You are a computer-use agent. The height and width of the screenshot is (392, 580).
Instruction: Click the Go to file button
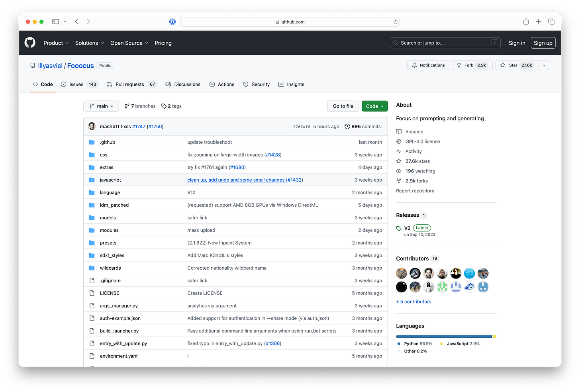pos(343,106)
